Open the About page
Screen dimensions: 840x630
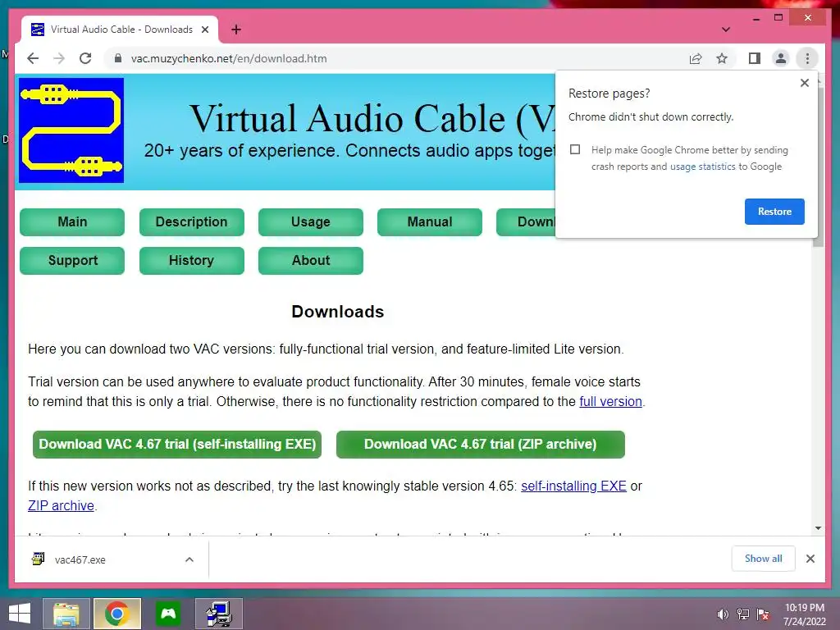coord(311,260)
